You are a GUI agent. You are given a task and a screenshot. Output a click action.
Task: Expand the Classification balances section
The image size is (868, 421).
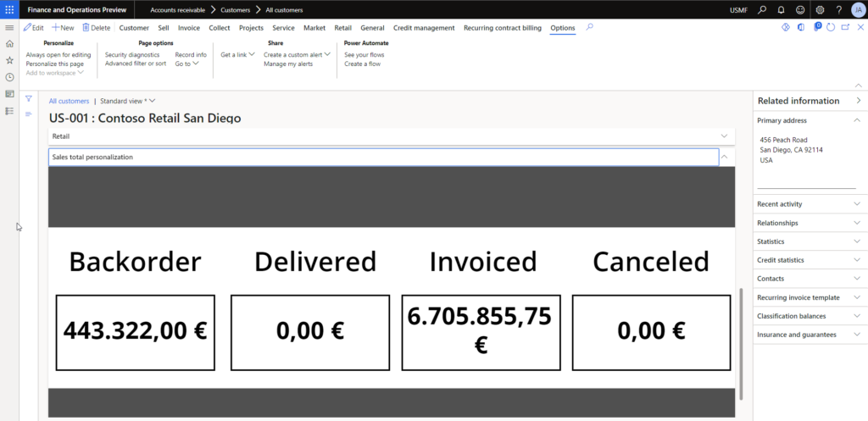810,316
